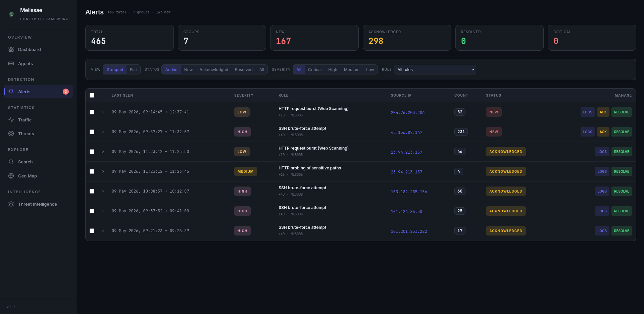Expand the 101.126.85.58 alert group
Image resolution: width=644 pixels, height=314 pixels.
tap(103, 211)
